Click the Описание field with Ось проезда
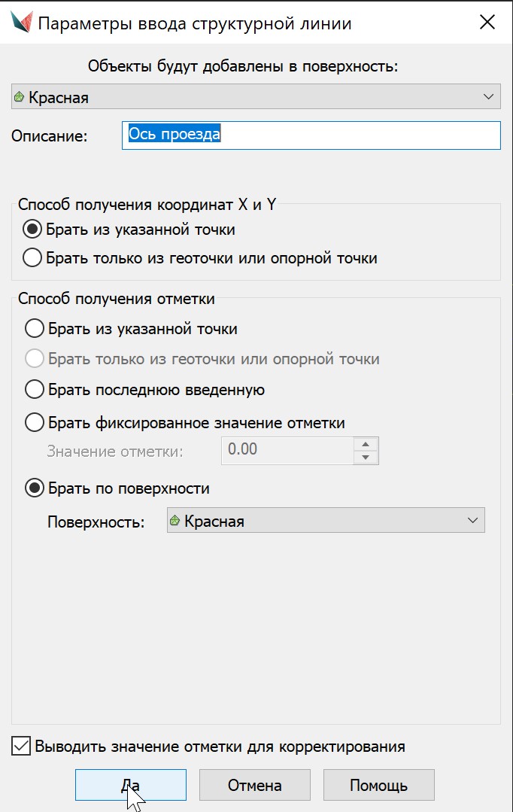 [x=311, y=135]
